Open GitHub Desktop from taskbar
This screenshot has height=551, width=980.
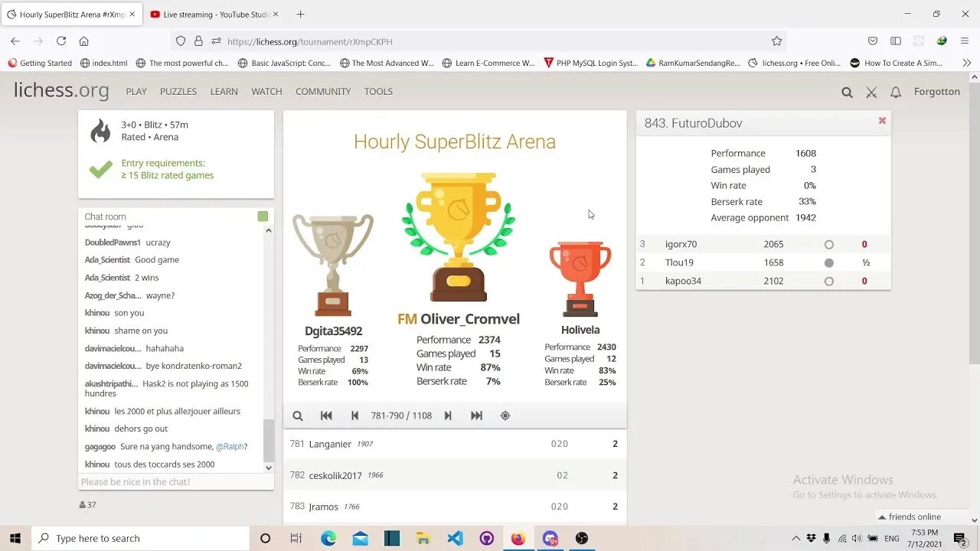pos(486,538)
